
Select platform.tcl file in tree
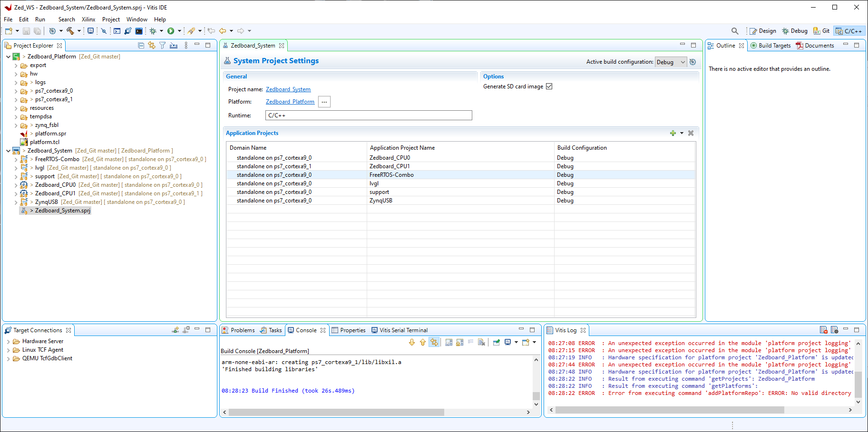[45, 142]
